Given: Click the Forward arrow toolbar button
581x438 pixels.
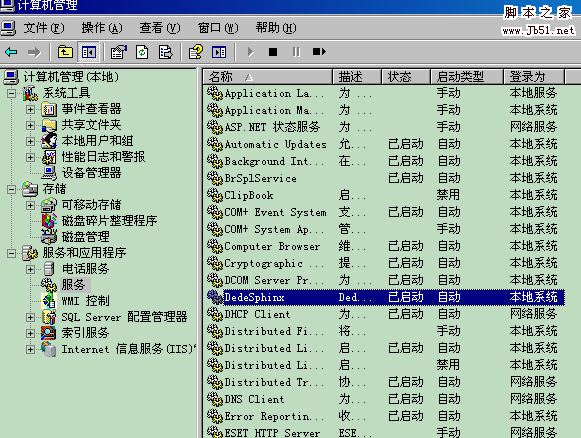Looking at the screenshot, I should coord(34,52).
